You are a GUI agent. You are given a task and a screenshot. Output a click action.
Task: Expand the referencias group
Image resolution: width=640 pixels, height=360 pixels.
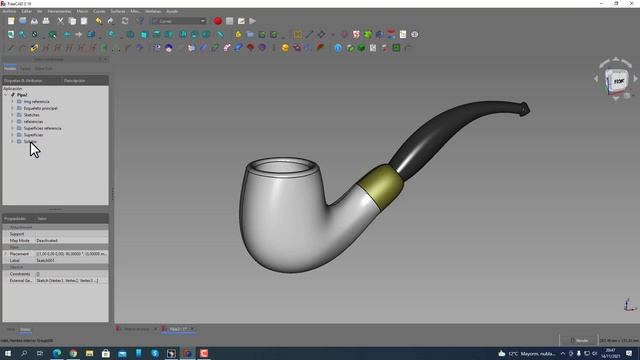[x=12, y=121]
